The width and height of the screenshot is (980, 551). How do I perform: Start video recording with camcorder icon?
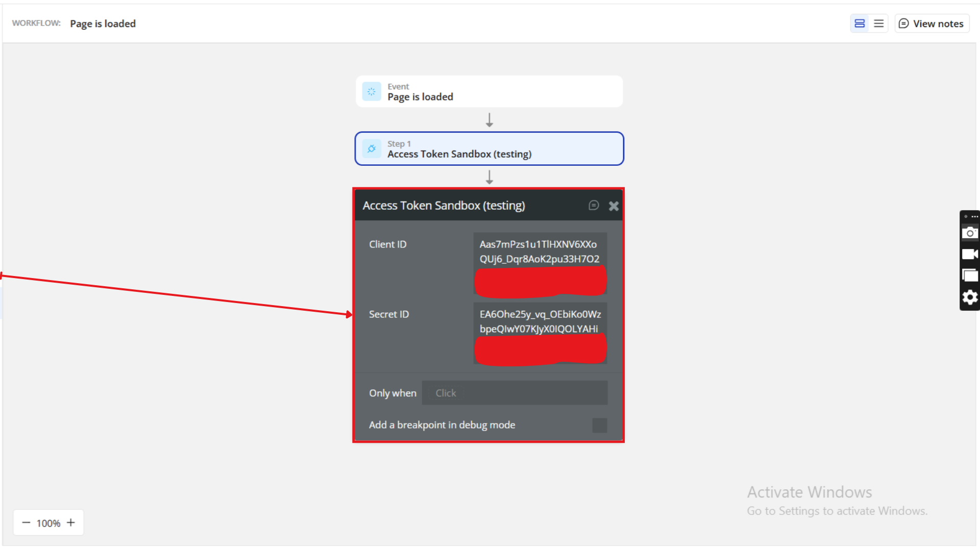970,254
